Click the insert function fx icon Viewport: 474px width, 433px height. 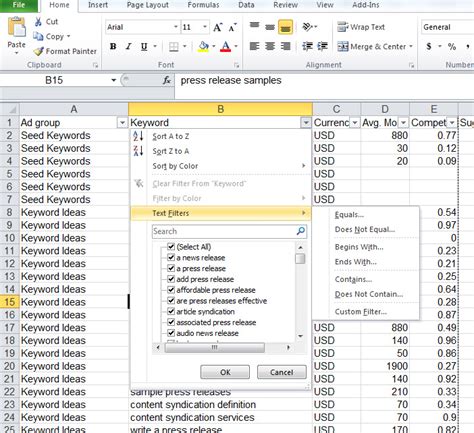pos(167,80)
